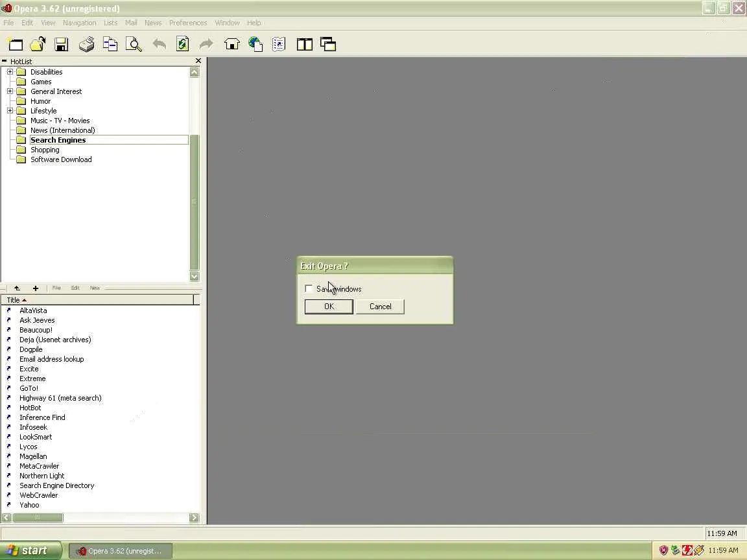The height and width of the screenshot is (560, 747).
Task: Click the Find magnifier toolbar icon
Action: [x=134, y=44]
